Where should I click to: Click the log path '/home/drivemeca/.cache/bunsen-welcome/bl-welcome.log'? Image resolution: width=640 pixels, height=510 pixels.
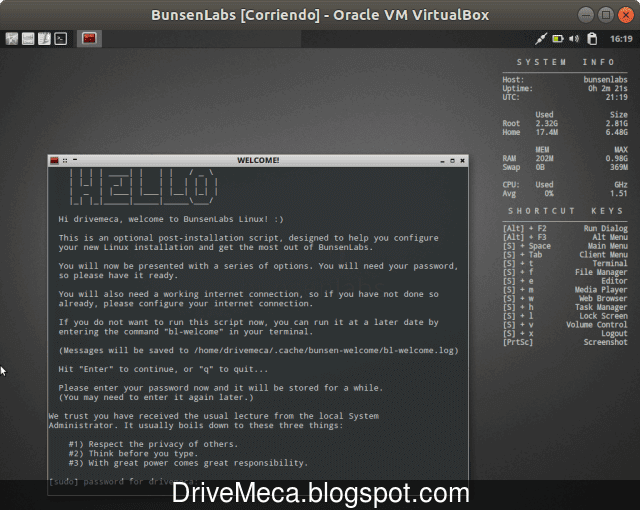click(x=324, y=350)
